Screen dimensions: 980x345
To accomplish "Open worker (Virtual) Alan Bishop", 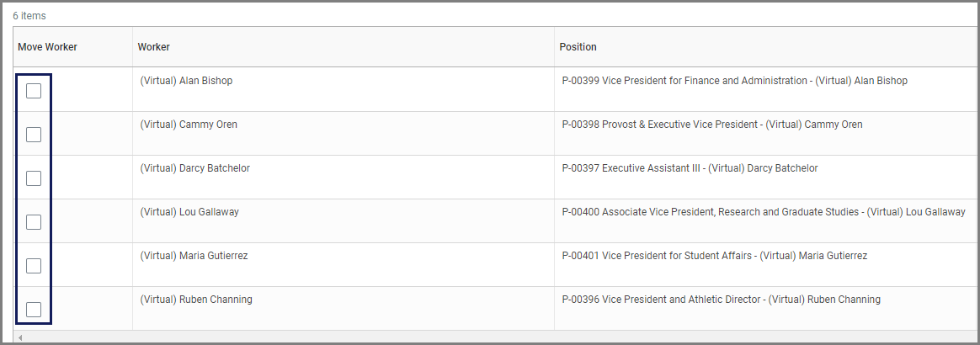I will (186, 81).
